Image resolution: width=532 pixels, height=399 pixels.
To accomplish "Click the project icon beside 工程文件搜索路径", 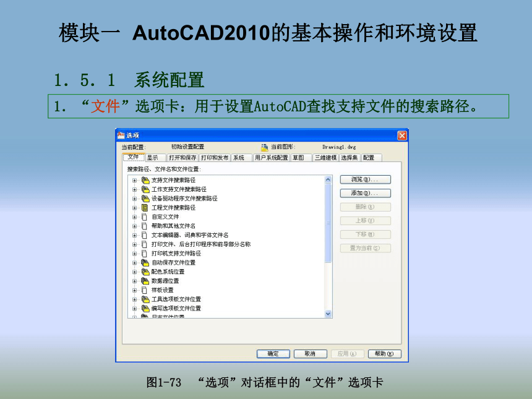I will point(145,208).
